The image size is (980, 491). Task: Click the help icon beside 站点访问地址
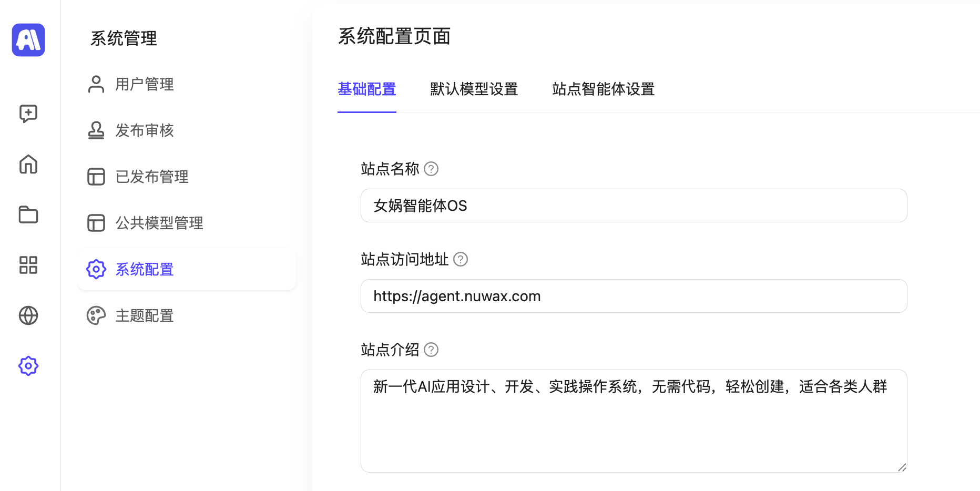pos(461,259)
